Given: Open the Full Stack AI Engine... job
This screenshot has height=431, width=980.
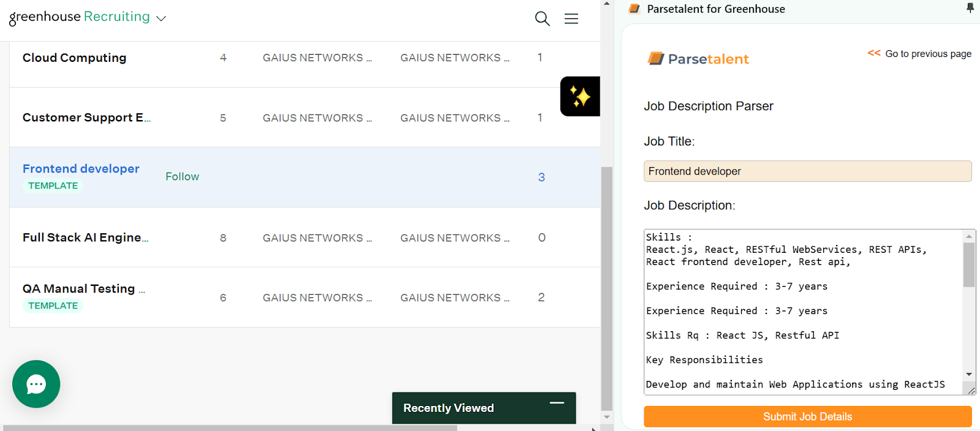Looking at the screenshot, I should pyautogui.click(x=85, y=238).
